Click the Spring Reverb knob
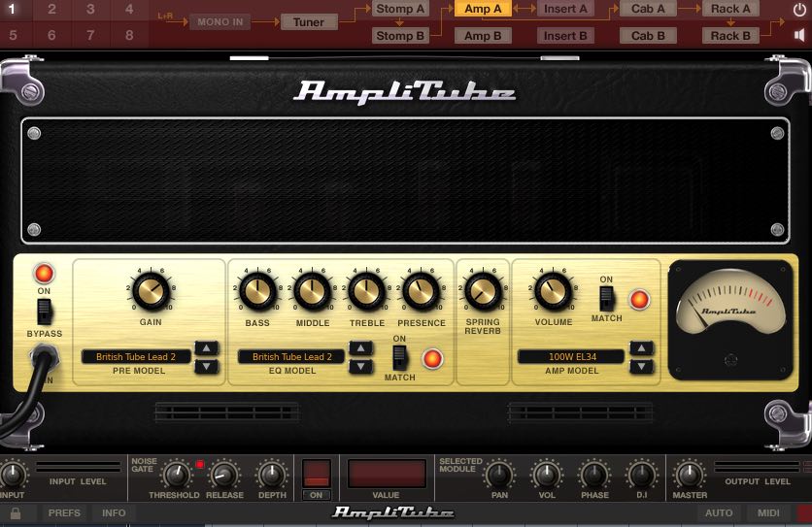812x527 pixels. [x=483, y=290]
